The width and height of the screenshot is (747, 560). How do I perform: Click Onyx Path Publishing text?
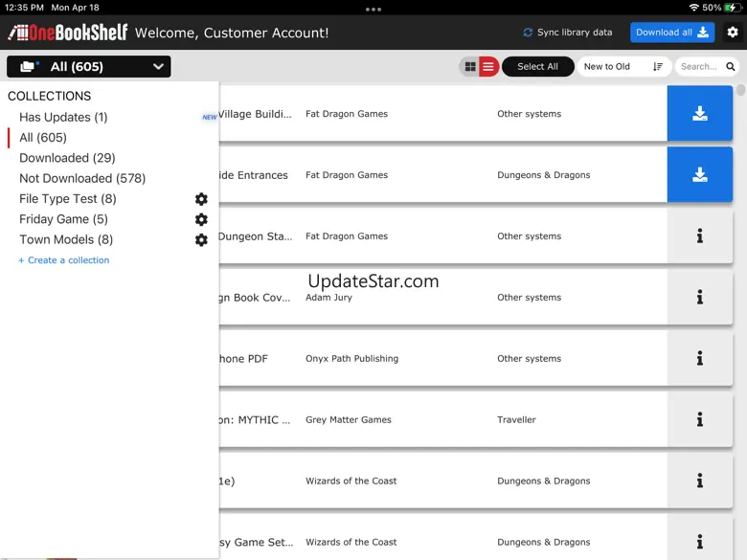click(x=352, y=359)
